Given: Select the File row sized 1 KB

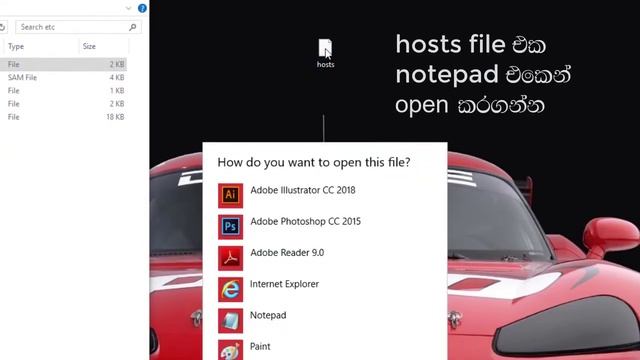Looking at the screenshot, I should click(63, 91).
